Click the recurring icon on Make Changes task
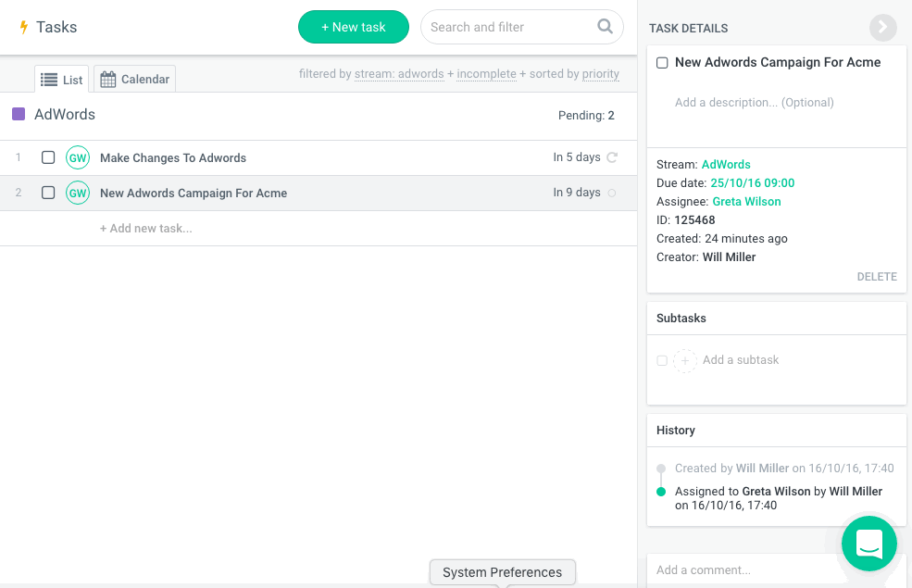 (x=612, y=157)
